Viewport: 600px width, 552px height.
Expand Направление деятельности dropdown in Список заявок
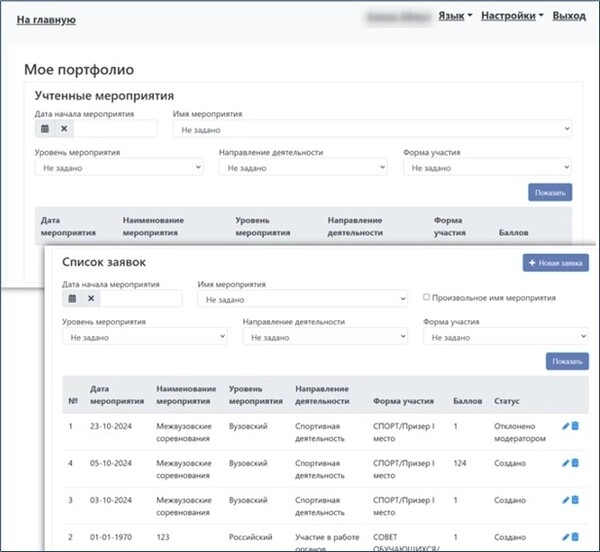pyautogui.click(x=324, y=338)
